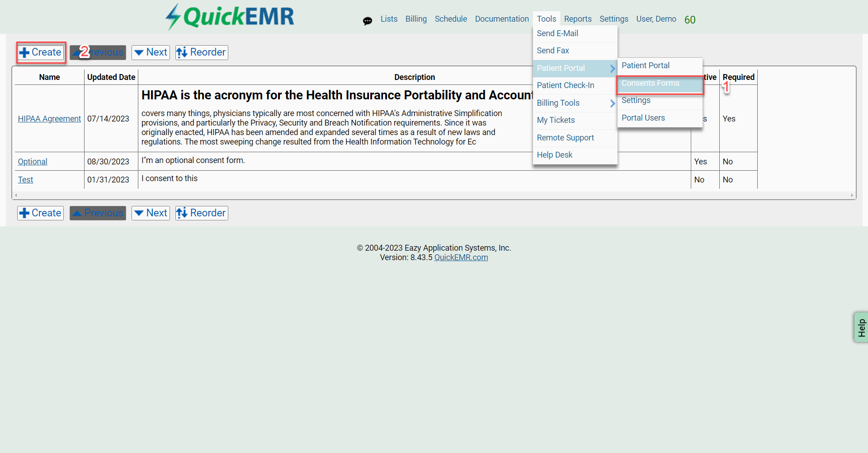This screenshot has width=868, height=453.
Task: Click the text "I consent to this"
Action: point(170,178)
